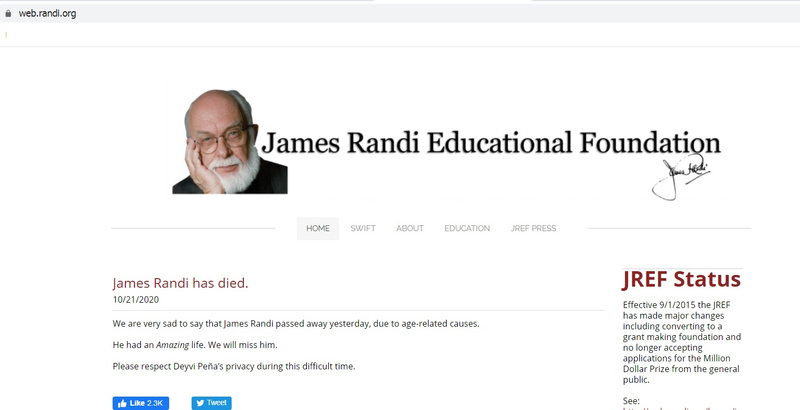This screenshot has height=410, width=800.
Task: Click the Facebook Like 2.3K button
Action: pyautogui.click(x=141, y=403)
